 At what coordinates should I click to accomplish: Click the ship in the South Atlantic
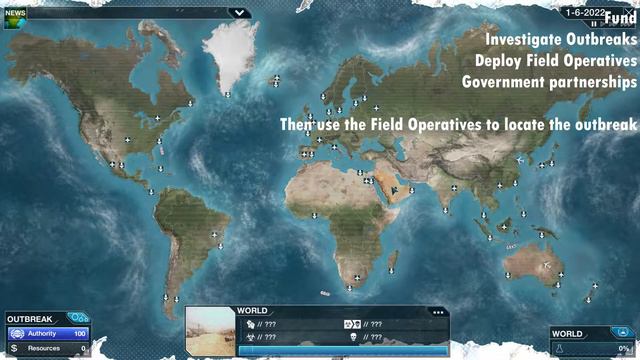pyautogui.click(x=325, y=293)
